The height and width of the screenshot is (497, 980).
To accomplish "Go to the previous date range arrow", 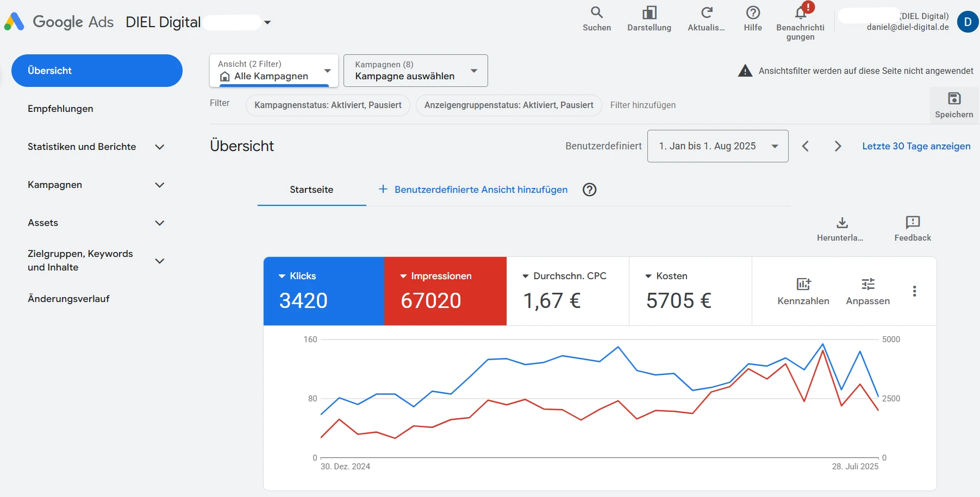I will 806,146.
